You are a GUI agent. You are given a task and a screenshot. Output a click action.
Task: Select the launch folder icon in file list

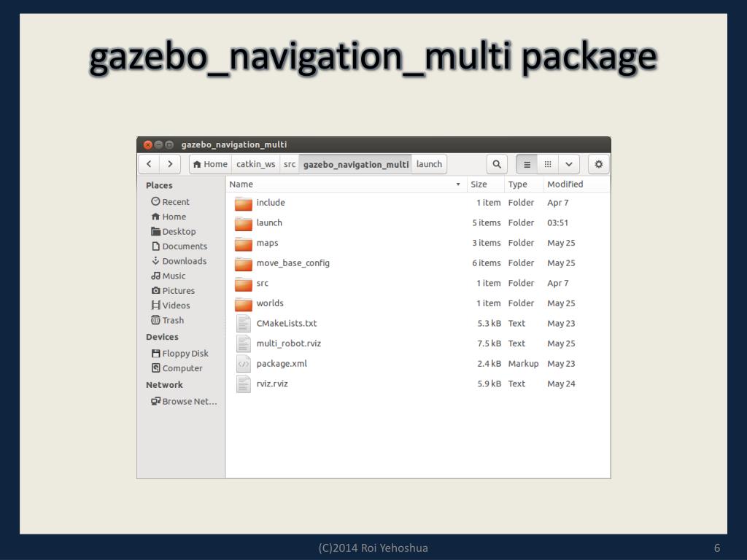pos(244,223)
